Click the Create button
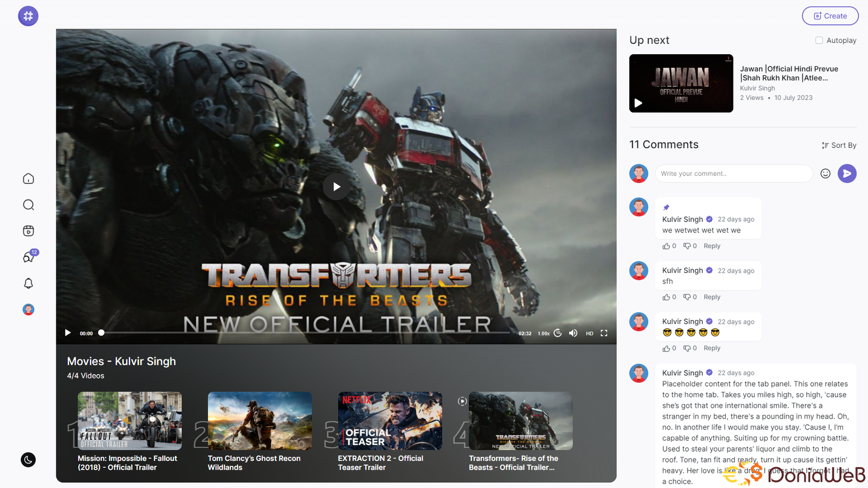 pyautogui.click(x=830, y=16)
